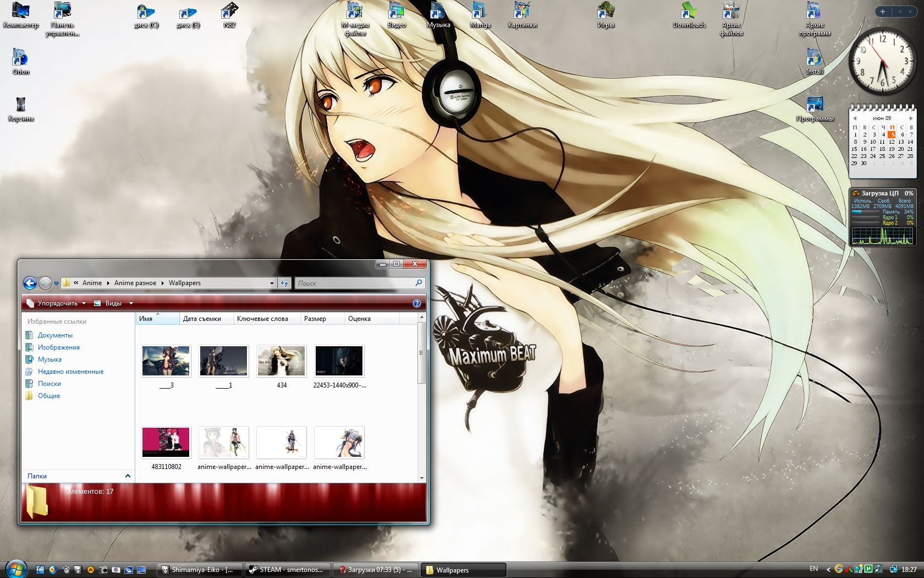
Task: Click the search magnifier icon in Explorer
Action: pos(419,283)
